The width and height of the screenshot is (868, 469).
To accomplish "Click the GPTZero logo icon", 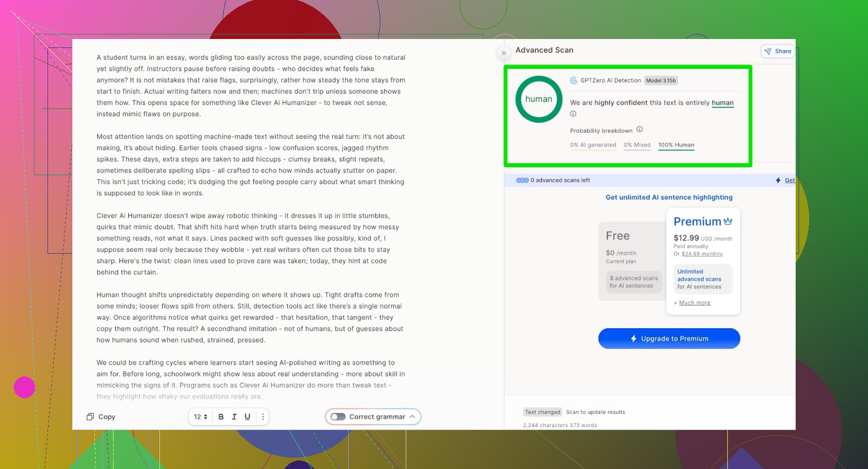I will 574,80.
